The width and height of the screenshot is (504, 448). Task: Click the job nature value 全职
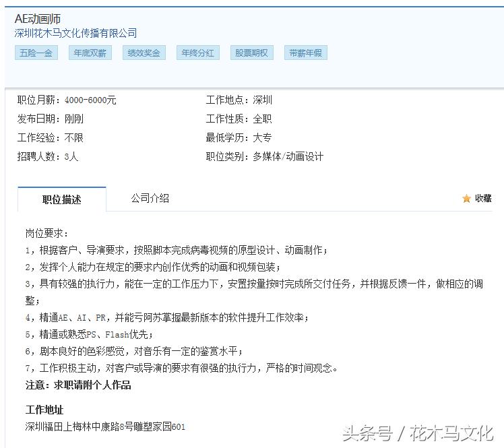[x=262, y=119]
